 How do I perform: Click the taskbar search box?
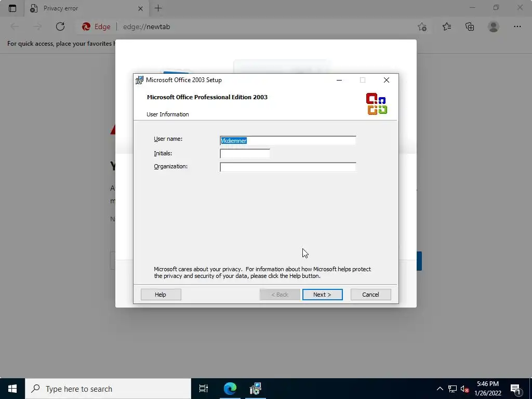[x=108, y=389]
